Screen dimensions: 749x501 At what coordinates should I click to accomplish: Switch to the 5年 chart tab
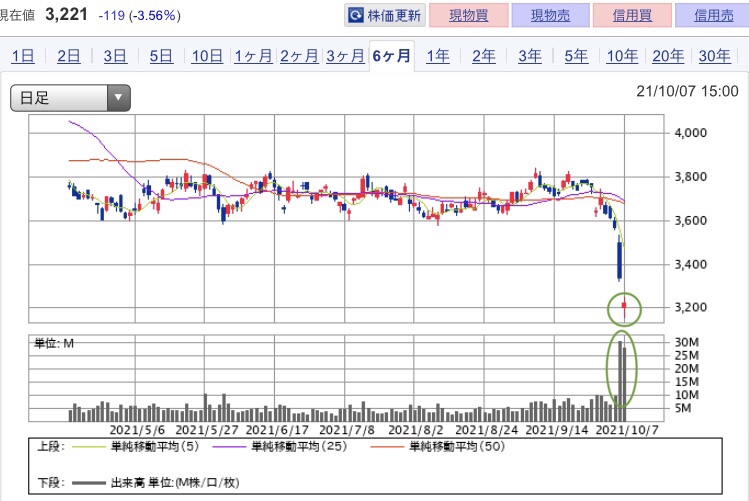point(576,56)
